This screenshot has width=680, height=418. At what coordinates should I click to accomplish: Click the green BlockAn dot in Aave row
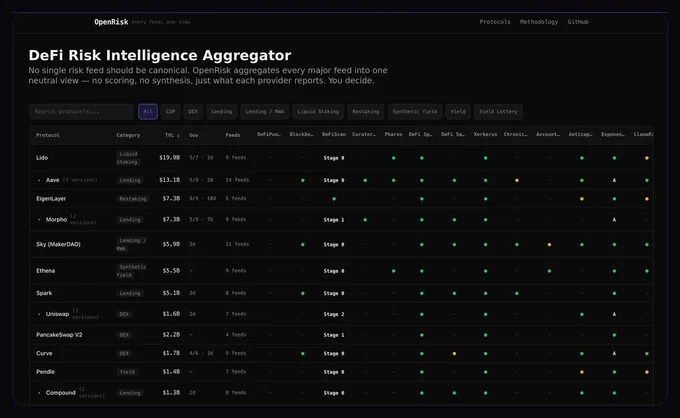coord(303,180)
